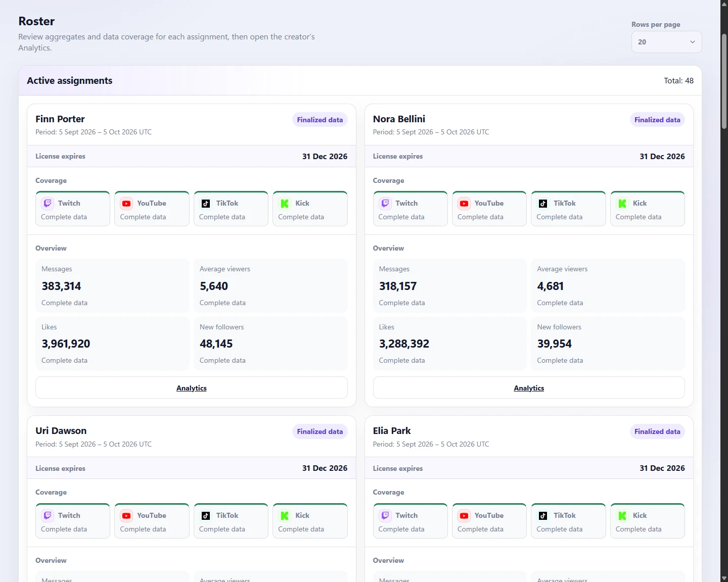728x582 pixels.
Task: Click the Finalized data badge on Elia Park's card
Action: pyautogui.click(x=657, y=431)
